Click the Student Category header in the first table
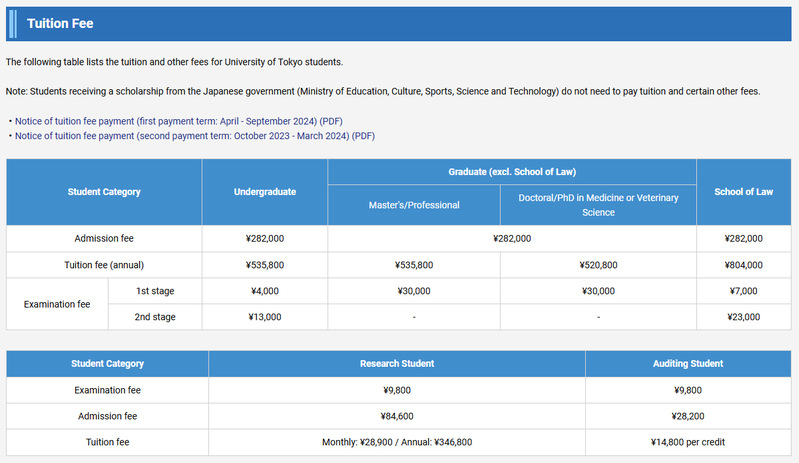Screen dimensions: 799x463 (104, 192)
